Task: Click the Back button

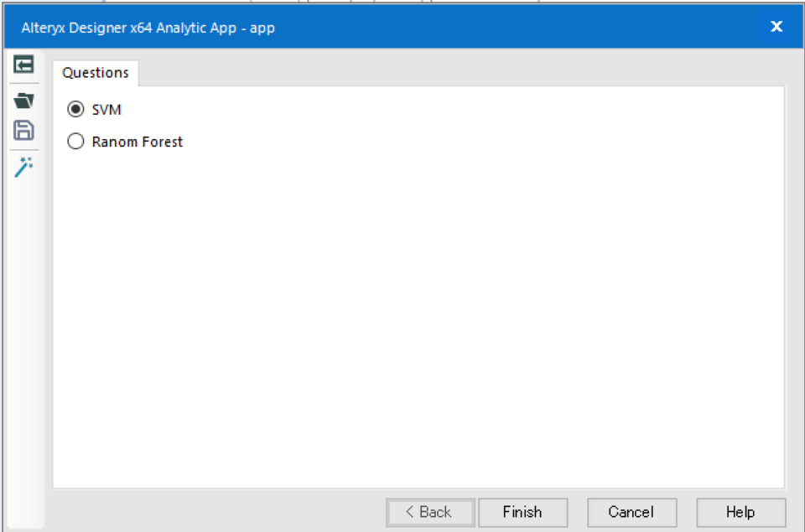Action: click(430, 512)
